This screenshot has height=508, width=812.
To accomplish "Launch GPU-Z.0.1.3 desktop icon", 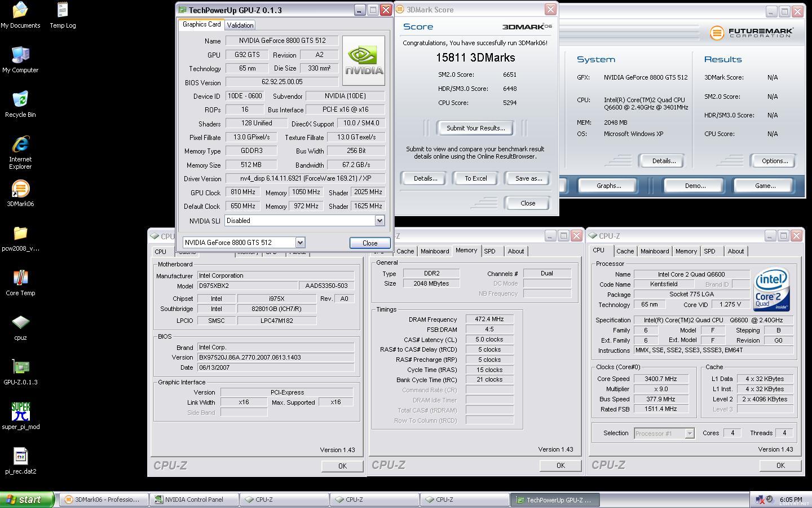I will [20, 372].
